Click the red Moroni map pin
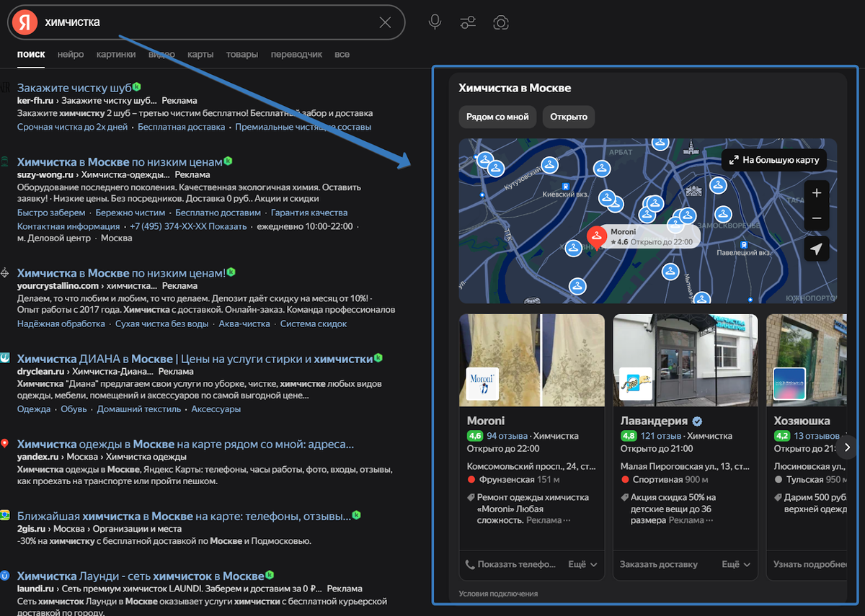Viewport: 865px width, 616px height. point(596,237)
